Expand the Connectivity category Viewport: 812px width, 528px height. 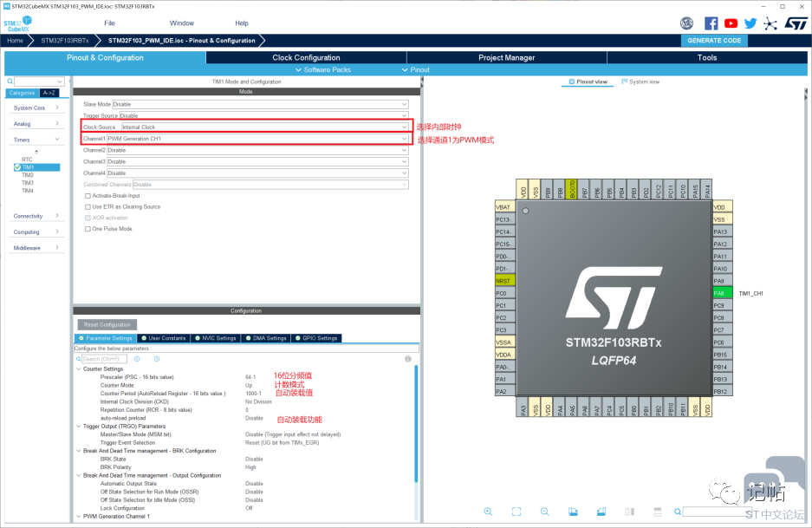click(36, 216)
